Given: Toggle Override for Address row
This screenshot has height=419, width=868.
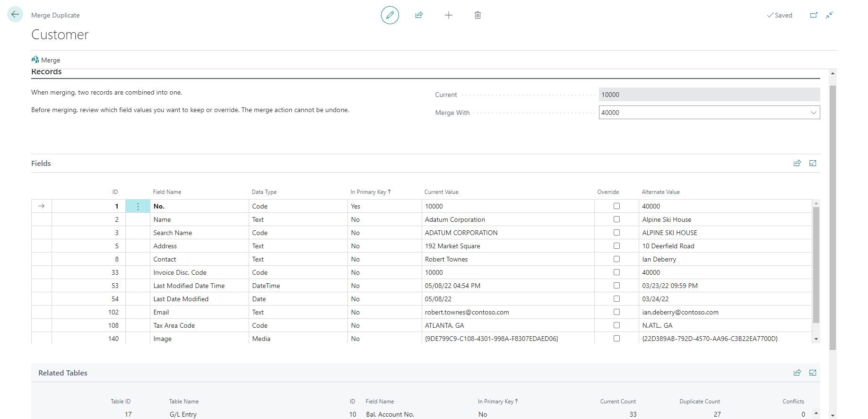Looking at the screenshot, I should (x=616, y=246).
